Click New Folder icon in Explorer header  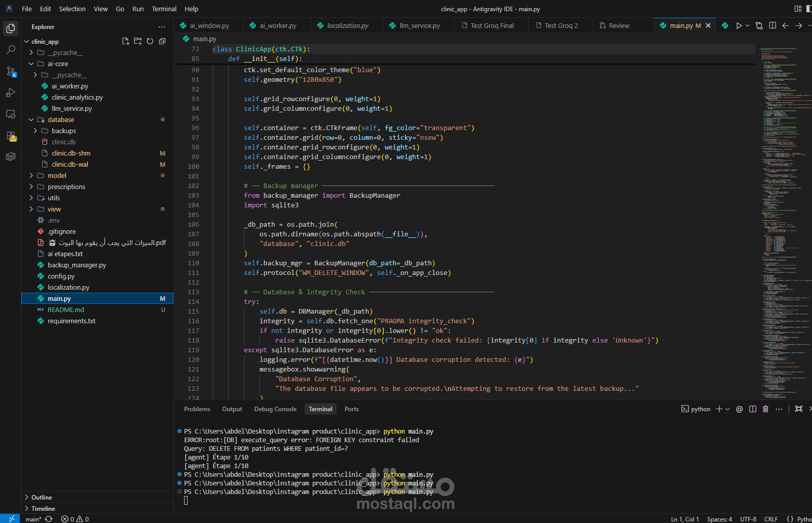tap(138, 41)
